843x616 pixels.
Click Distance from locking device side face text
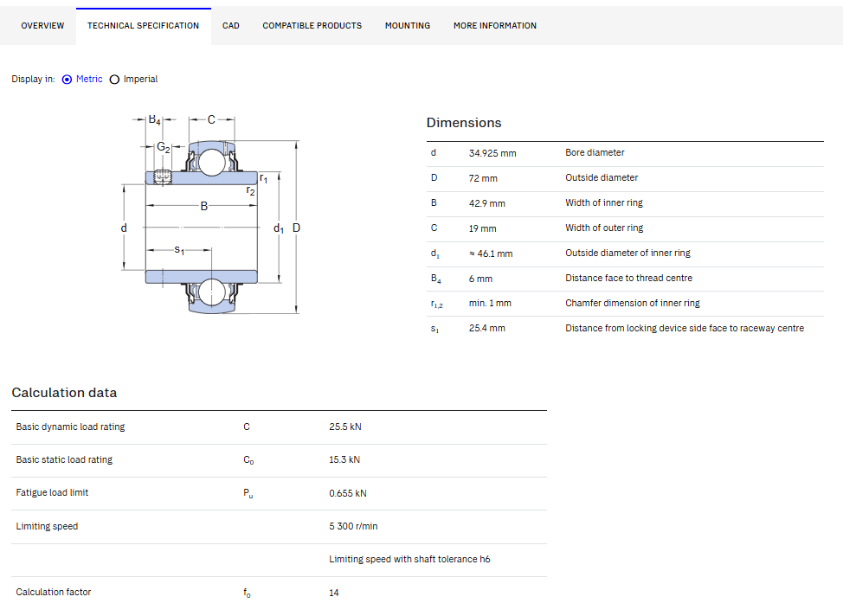[x=685, y=328]
